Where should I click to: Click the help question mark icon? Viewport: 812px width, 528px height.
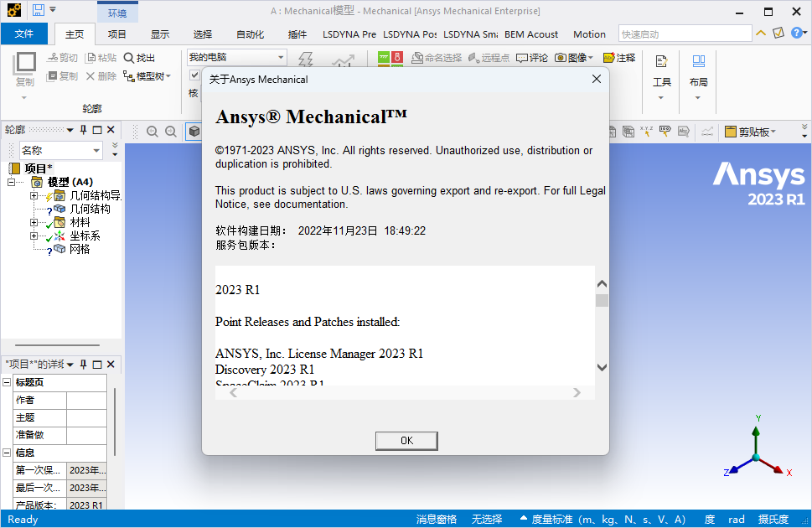[x=797, y=34]
